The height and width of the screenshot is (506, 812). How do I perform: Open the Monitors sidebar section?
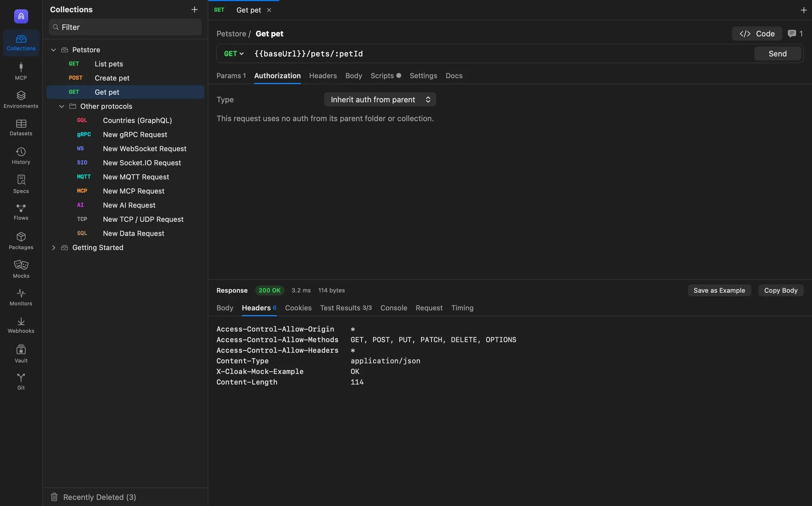21,297
